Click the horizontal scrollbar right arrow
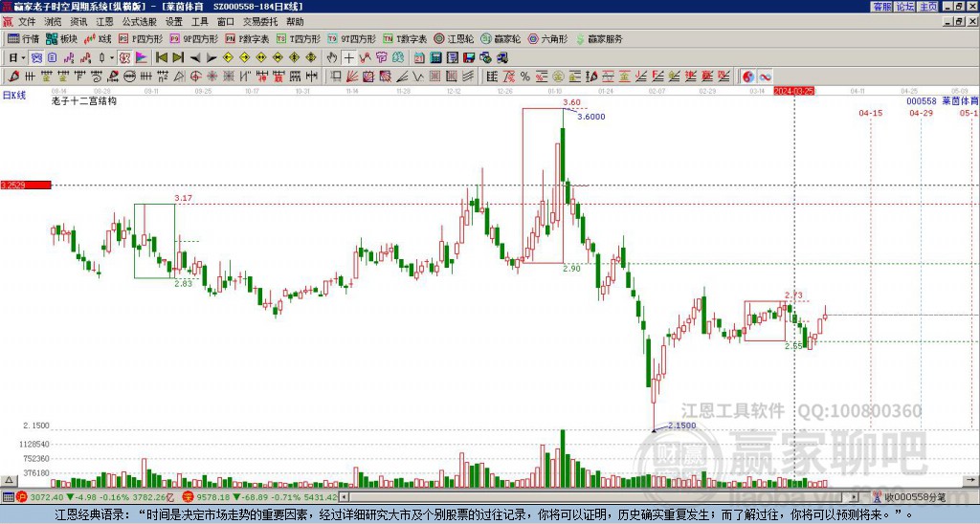 [855, 497]
